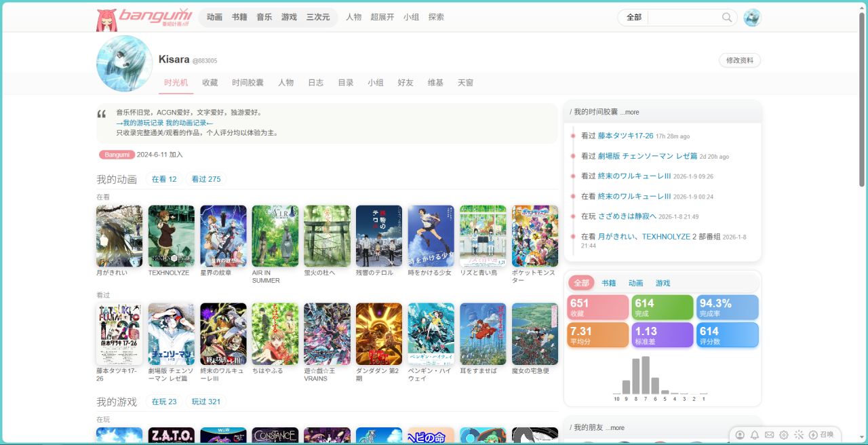This screenshot has height=445, width=868.
Task: Switch to 天窗 profile tab
Action: pos(465,83)
